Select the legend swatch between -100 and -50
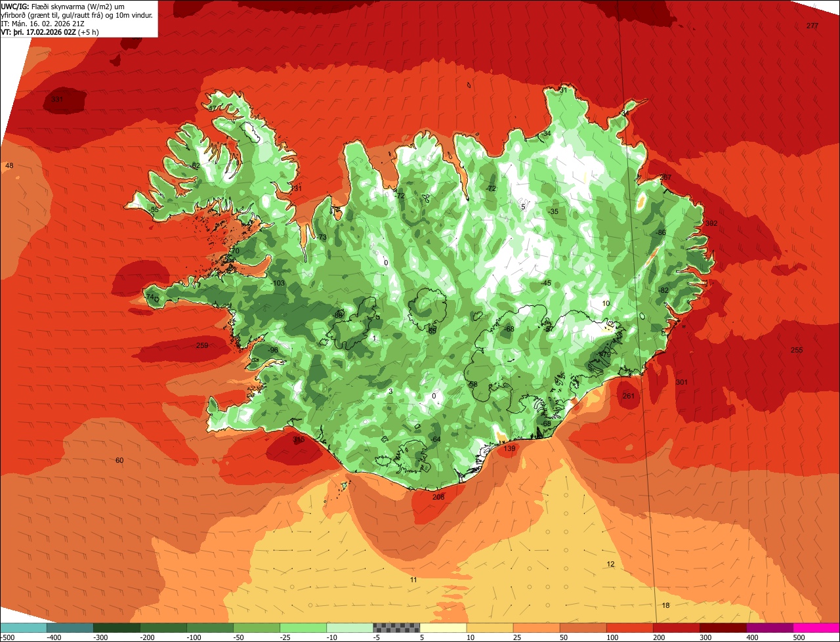The height and width of the screenshot is (642, 840). [x=209, y=628]
